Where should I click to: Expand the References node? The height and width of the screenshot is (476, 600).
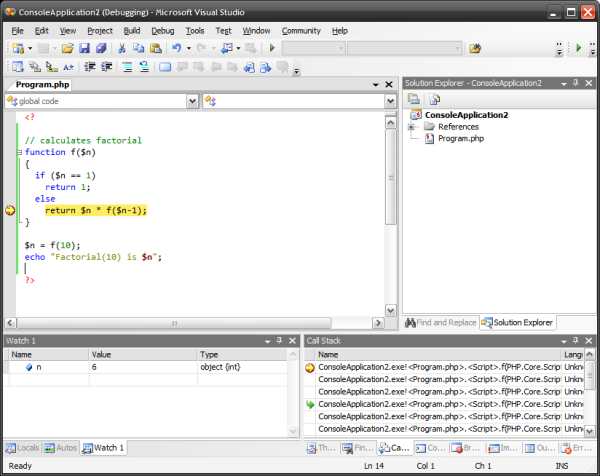411,127
